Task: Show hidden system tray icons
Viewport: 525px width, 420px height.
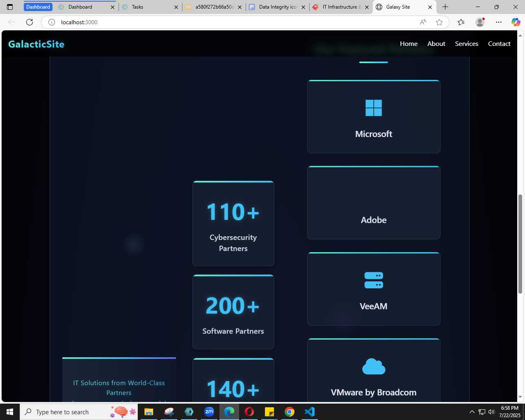Action: (x=472, y=412)
